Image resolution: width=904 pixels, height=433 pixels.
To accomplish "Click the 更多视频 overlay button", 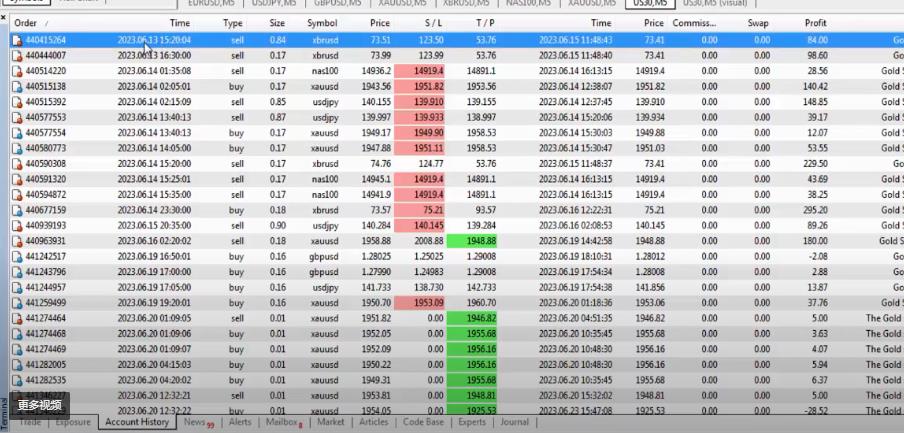I will tap(40, 405).
